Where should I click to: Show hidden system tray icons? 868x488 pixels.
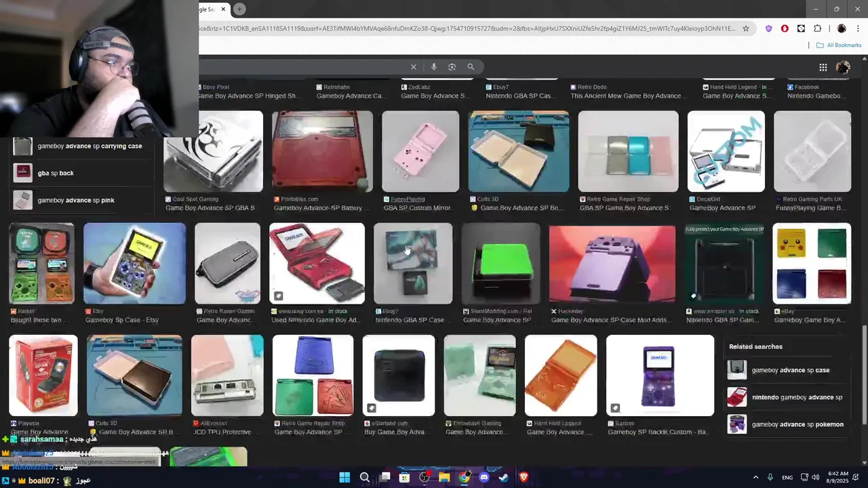pos(755,477)
